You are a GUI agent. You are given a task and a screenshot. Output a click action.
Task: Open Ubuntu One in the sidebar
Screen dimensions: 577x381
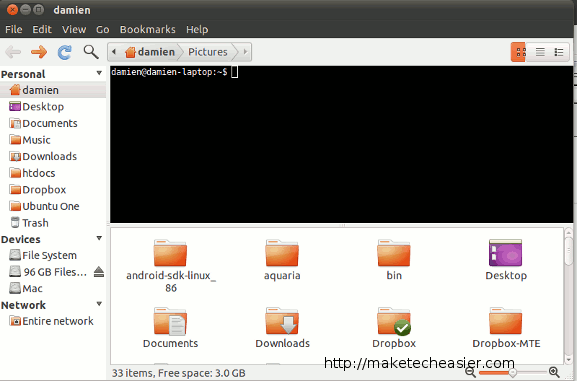pyautogui.click(x=53, y=206)
